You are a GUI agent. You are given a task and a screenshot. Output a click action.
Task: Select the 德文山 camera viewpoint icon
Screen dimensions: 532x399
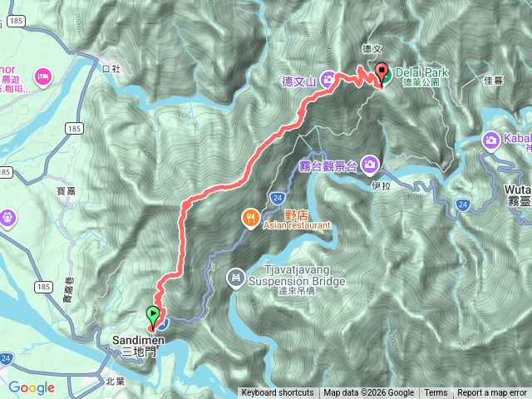[328, 80]
